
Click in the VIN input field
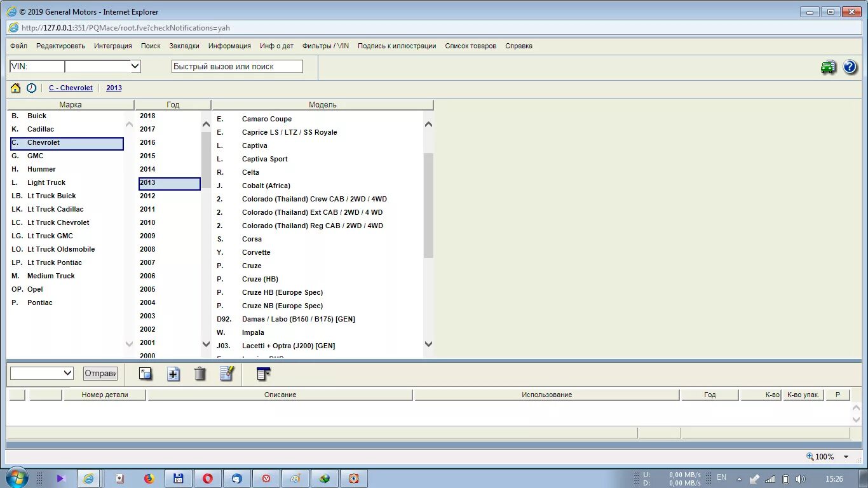point(37,66)
